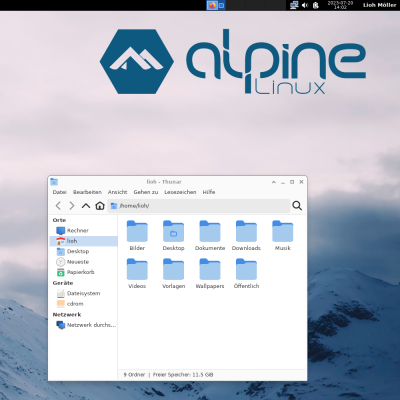Select lioh home in the sidebar
Screen dimensions: 400x400
(84, 241)
